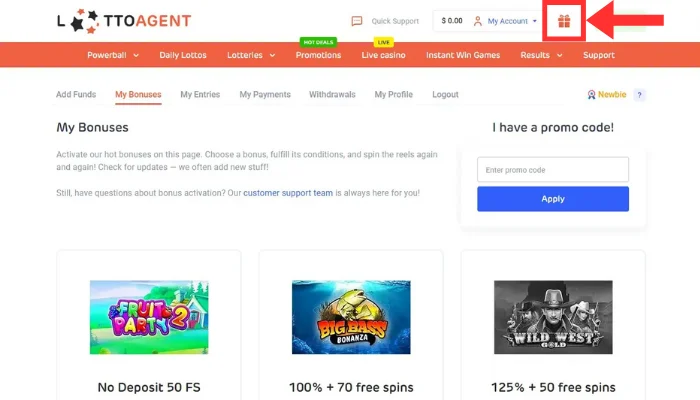Click the Newbie status badge
700x400 pixels.
pos(607,95)
